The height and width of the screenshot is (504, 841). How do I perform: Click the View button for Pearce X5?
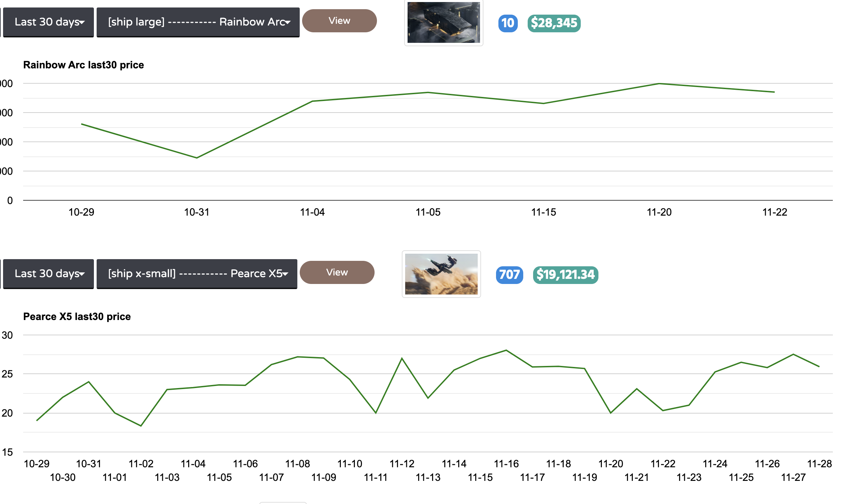[337, 272]
